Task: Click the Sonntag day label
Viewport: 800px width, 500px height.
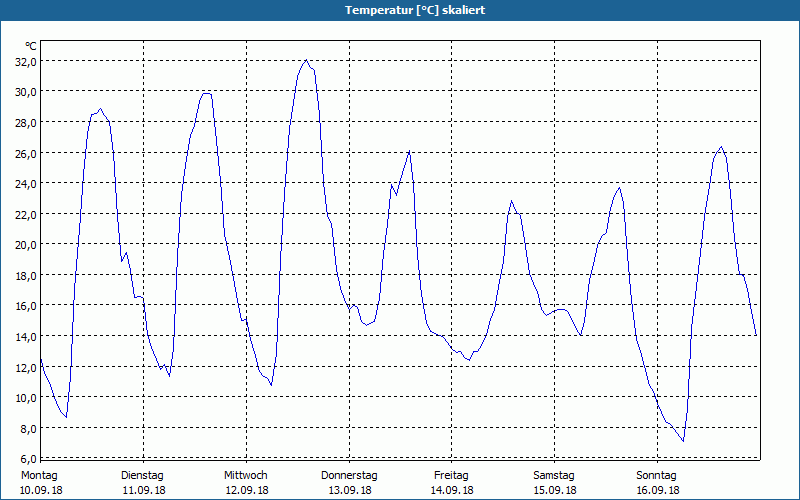Action: (656, 476)
